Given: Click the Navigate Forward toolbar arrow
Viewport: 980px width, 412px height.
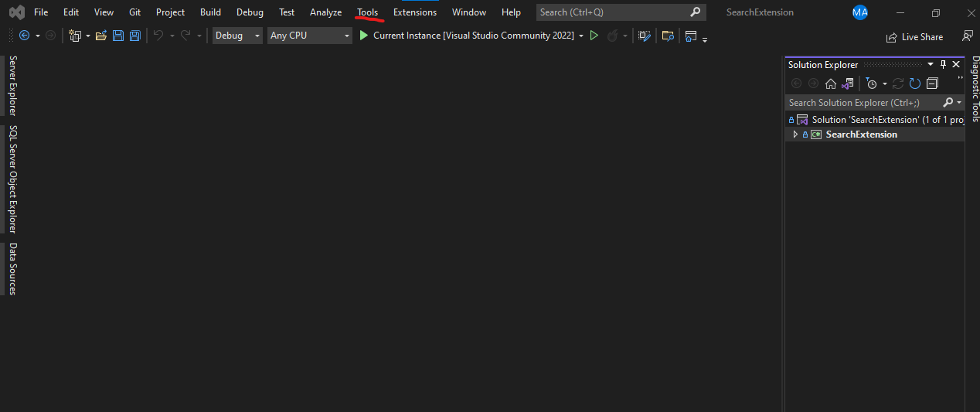Looking at the screenshot, I should (51, 36).
